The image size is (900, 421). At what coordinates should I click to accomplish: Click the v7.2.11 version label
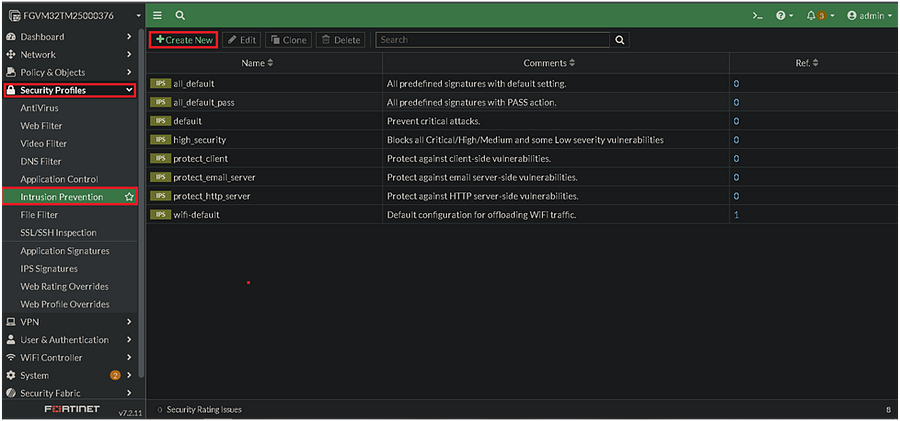click(x=130, y=412)
